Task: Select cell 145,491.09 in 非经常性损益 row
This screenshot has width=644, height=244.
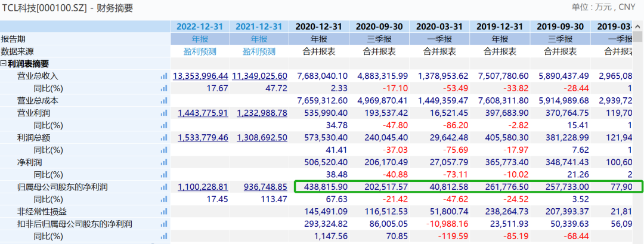Action: 326,212
